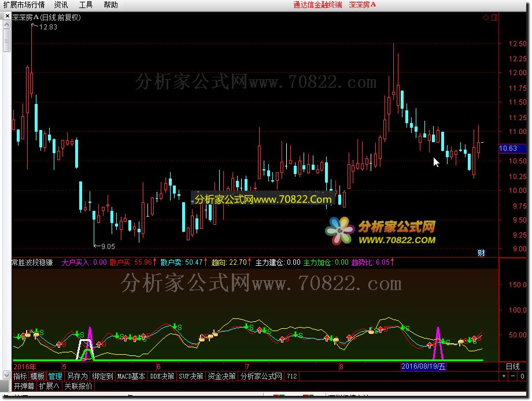Switch to the SUP决策 indicator

point(191,376)
